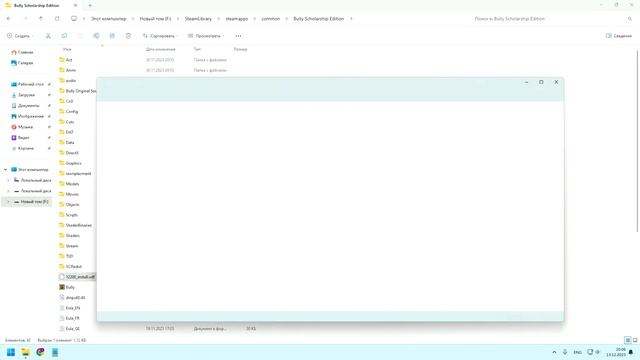Image resolution: width=640 pixels, height=360 pixels.
Task: Close the Bully Scholarship Edition tab
Action: (76, 6)
